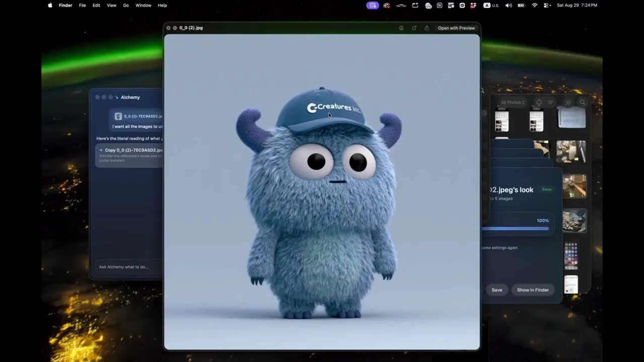
Task: Select the iPhone home screen thumbnail
Action: pyautogui.click(x=571, y=256)
